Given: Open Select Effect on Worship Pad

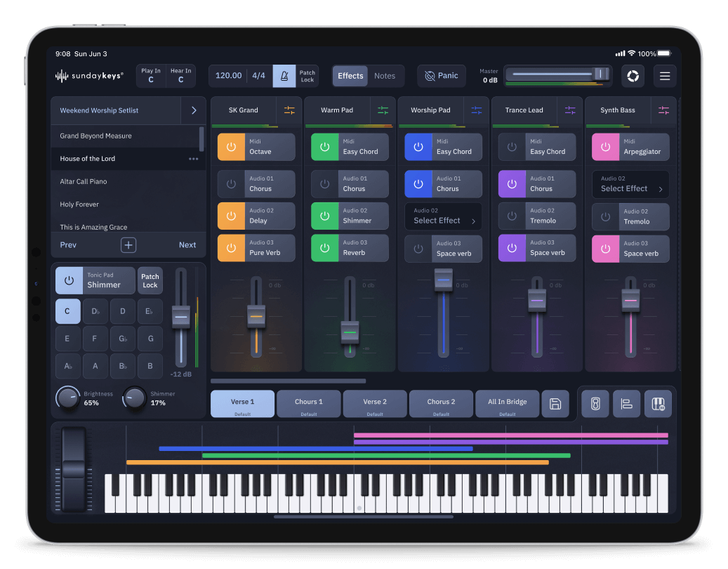Looking at the screenshot, I should click(444, 216).
